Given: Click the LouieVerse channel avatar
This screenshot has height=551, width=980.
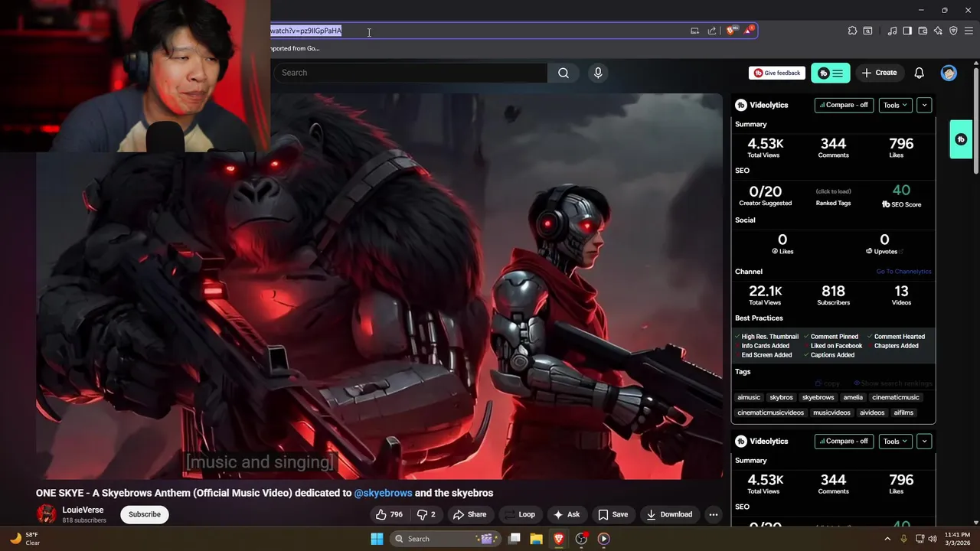Looking at the screenshot, I should (47, 514).
